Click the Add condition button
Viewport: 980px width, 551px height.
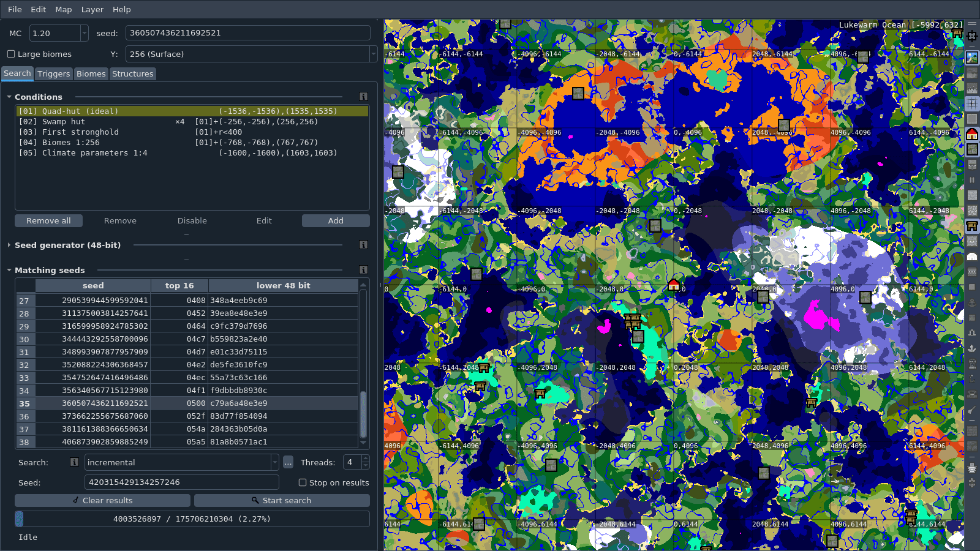pyautogui.click(x=336, y=220)
